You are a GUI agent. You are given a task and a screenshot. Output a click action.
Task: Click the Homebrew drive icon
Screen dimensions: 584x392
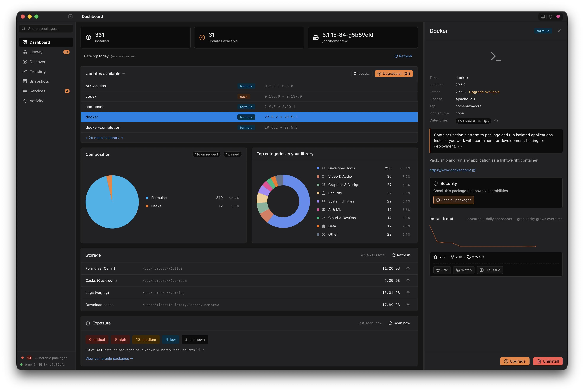[x=316, y=38]
